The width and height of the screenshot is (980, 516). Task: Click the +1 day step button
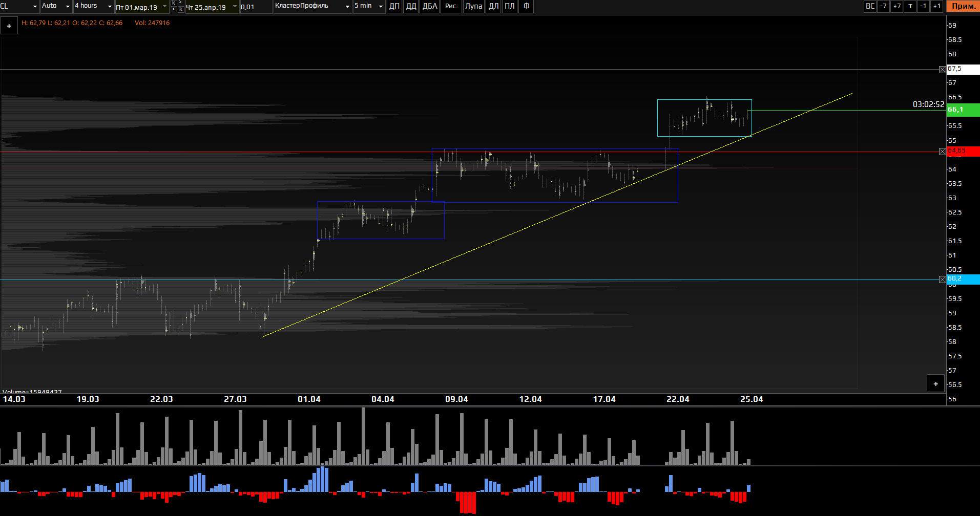pos(936,7)
